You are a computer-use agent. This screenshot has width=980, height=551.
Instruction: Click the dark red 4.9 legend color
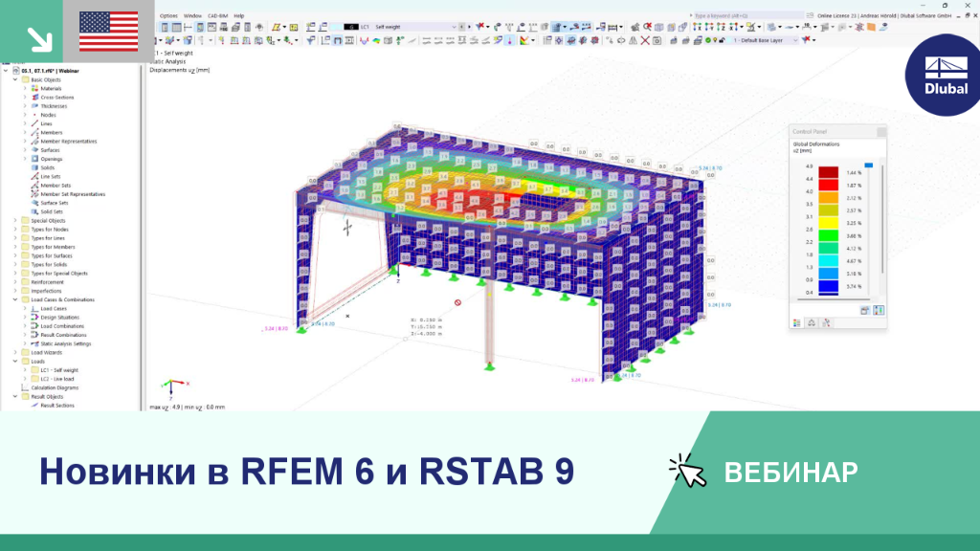point(828,172)
